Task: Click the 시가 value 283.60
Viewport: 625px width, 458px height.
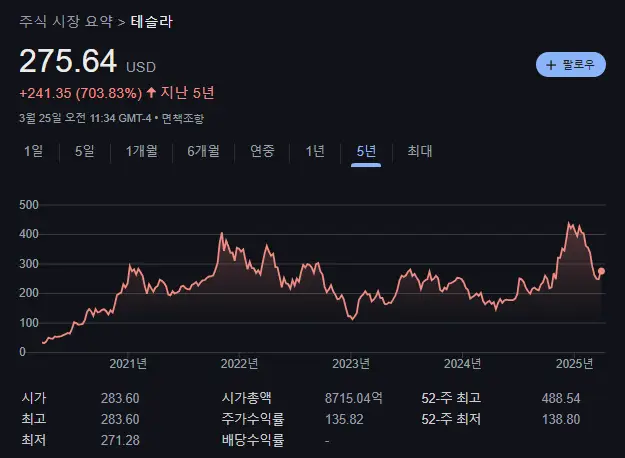Action: pyautogui.click(x=120, y=398)
